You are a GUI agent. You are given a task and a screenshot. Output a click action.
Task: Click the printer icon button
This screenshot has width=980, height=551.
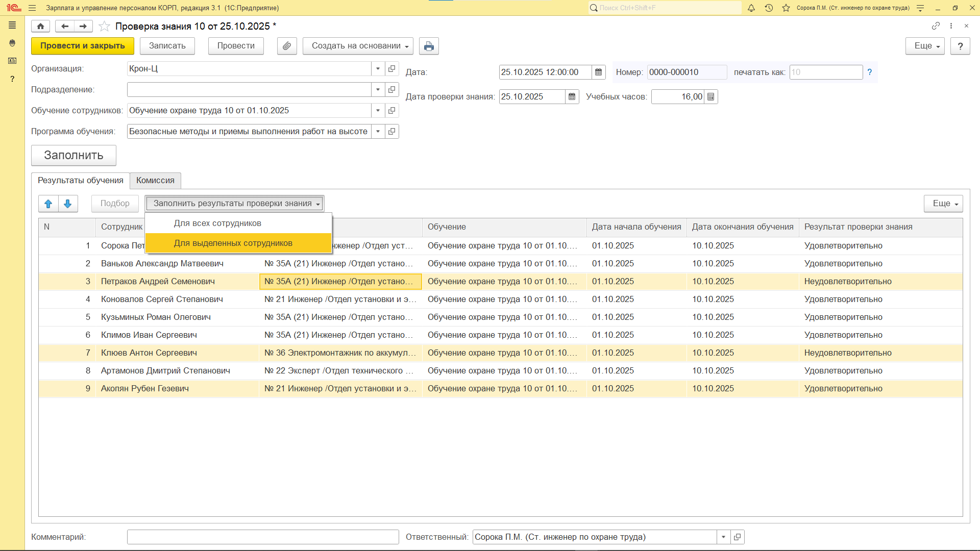[429, 46]
